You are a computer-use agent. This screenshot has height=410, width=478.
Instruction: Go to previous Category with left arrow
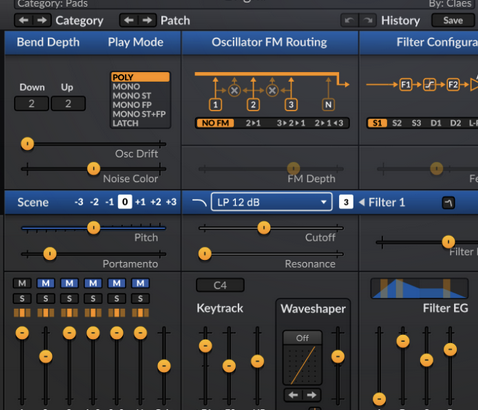click(24, 20)
